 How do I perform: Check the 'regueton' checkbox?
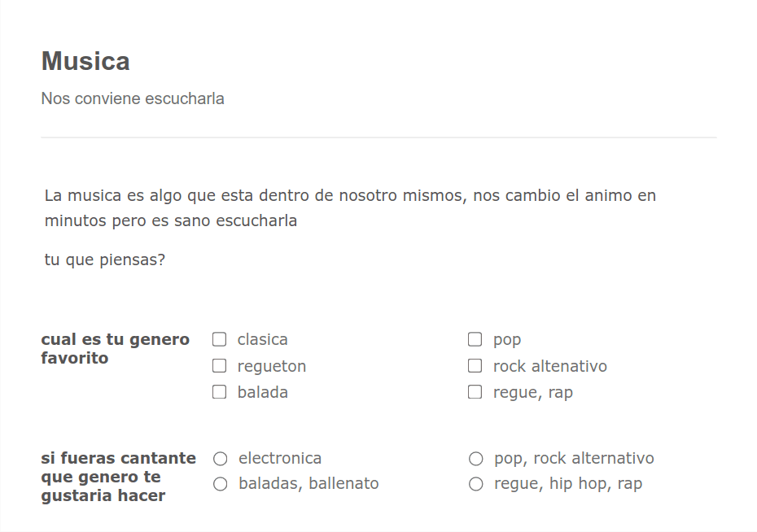coord(219,366)
